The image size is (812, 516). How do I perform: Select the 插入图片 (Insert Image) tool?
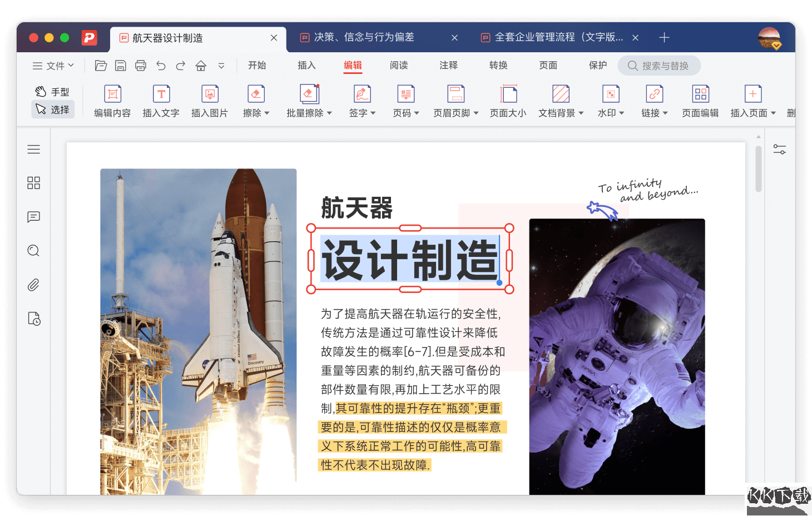pos(210,101)
